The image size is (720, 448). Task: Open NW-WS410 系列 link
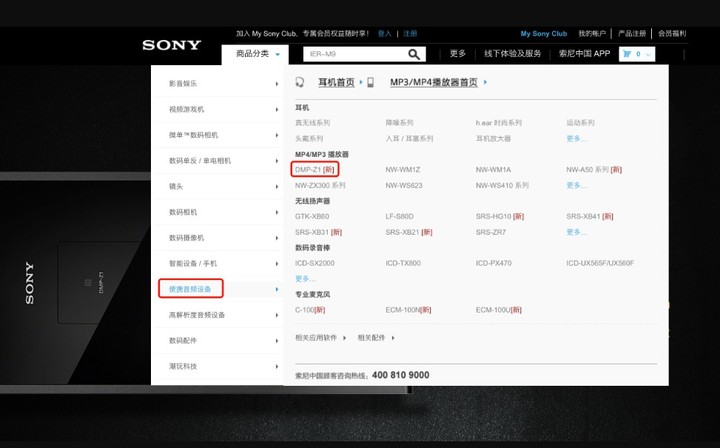[x=502, y=185]
